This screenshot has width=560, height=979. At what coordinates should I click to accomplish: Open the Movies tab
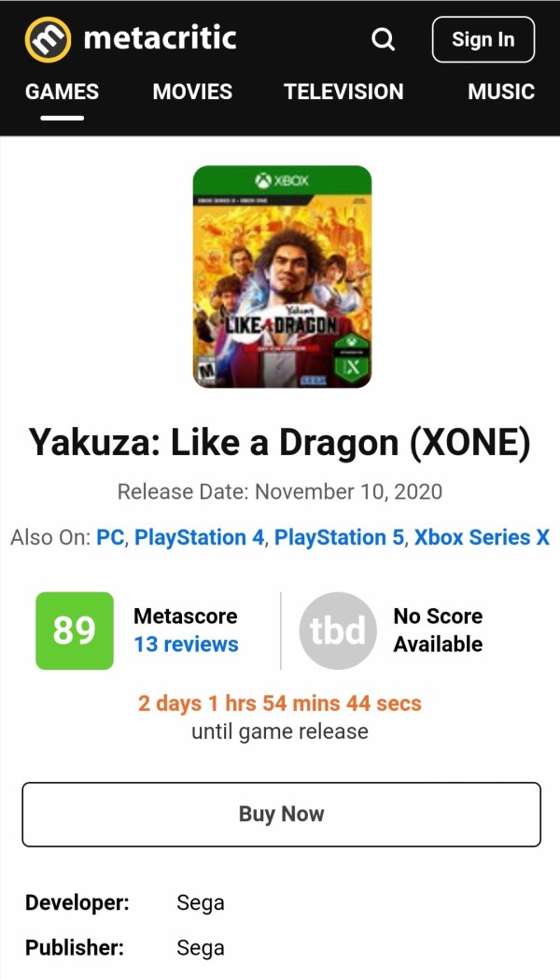[x=192, y=92]
